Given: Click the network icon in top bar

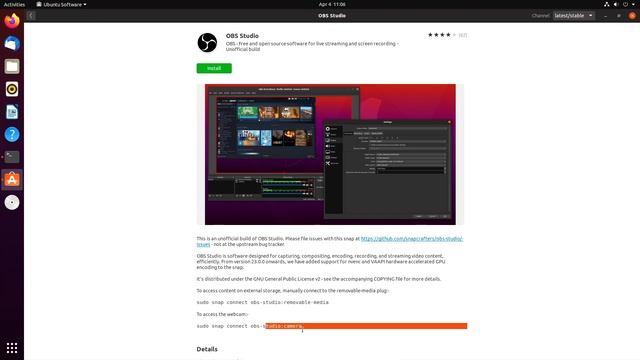Looking at the screenshot, I should (x=607, y=4).
